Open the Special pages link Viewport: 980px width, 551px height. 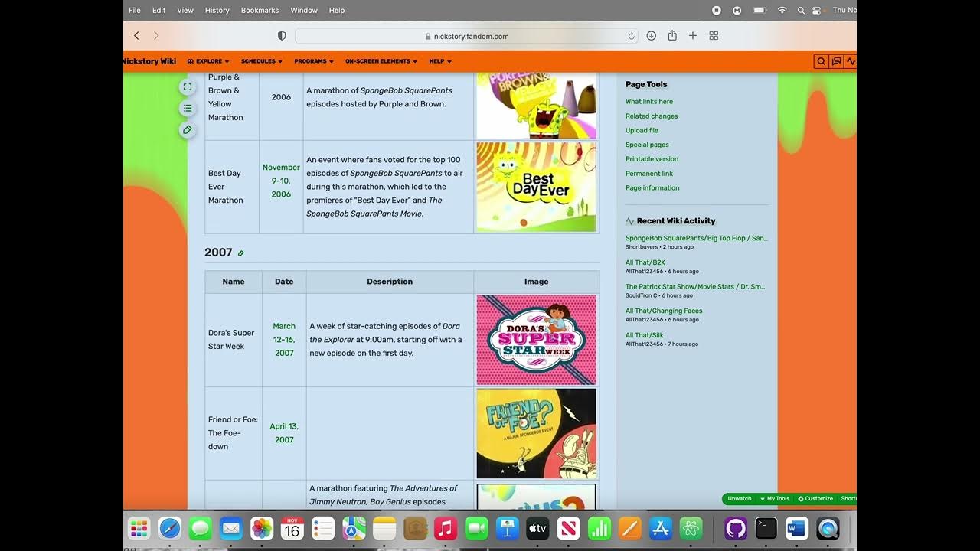click(647, 145)
